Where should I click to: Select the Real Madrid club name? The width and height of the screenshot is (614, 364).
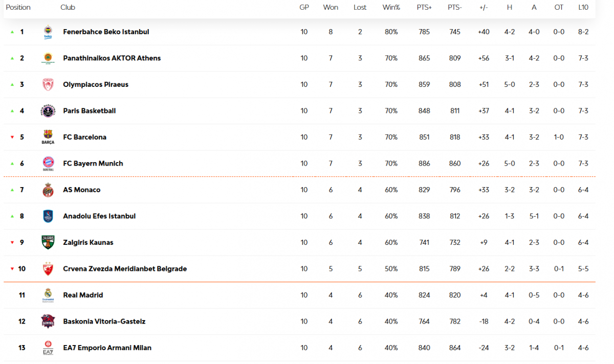coord(83,295)
